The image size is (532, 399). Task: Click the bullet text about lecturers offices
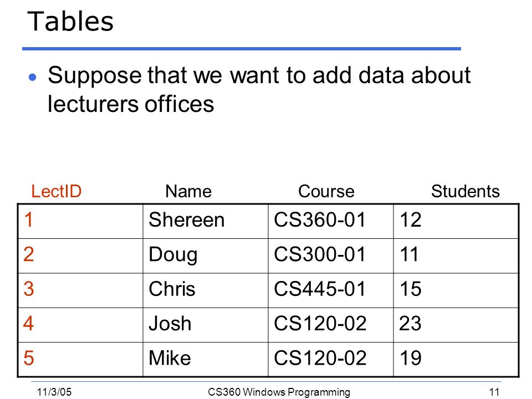click(x=259, y=89)
